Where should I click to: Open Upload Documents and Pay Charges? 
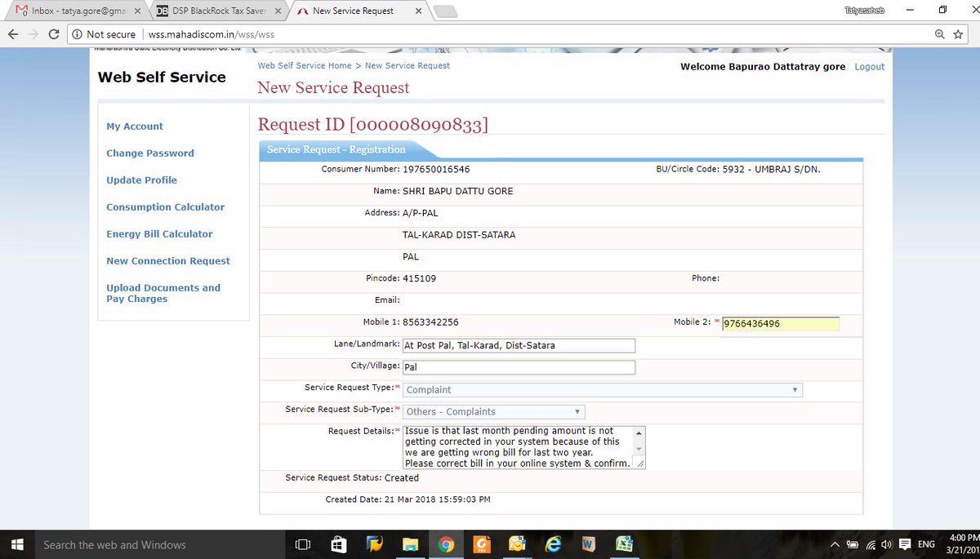coord(163,294)
